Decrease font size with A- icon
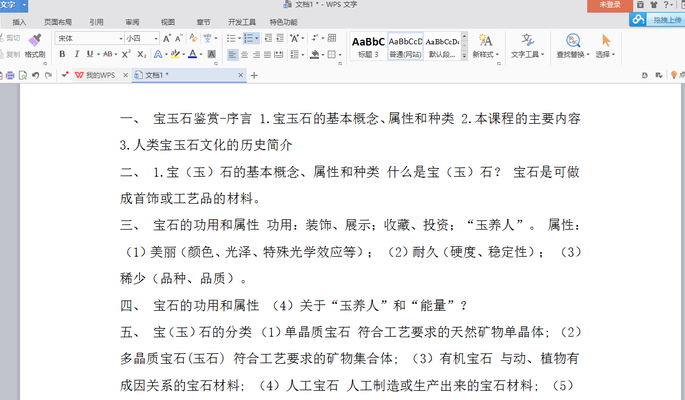This screenshot has height=400, width=685. point(179,38)
